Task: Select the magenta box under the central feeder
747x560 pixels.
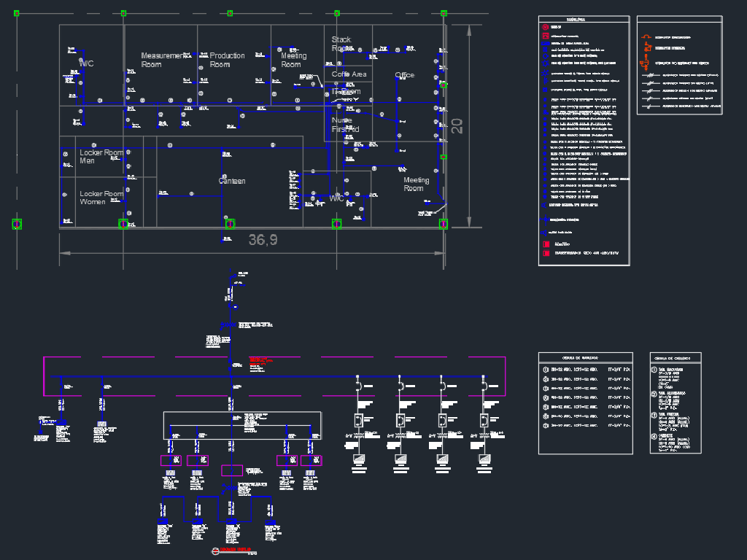Action: [x=232, y=470]
